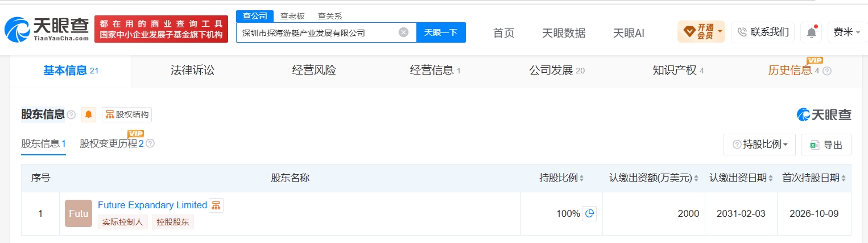Select the 股权变更历程 sub-tab
The height and width of the screenshot is (243, 868).
tap(111, 143)
